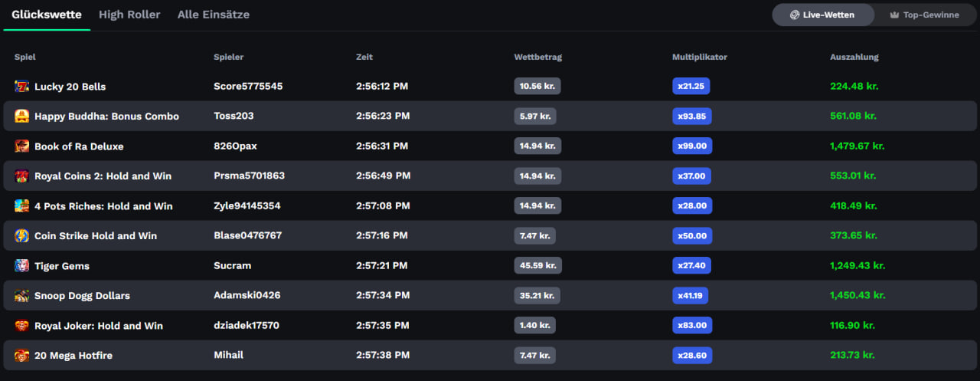Screen dimensions: 980x381
Task: Open Snoop Dogg Dollars game title
Action: tap(82, 296)
